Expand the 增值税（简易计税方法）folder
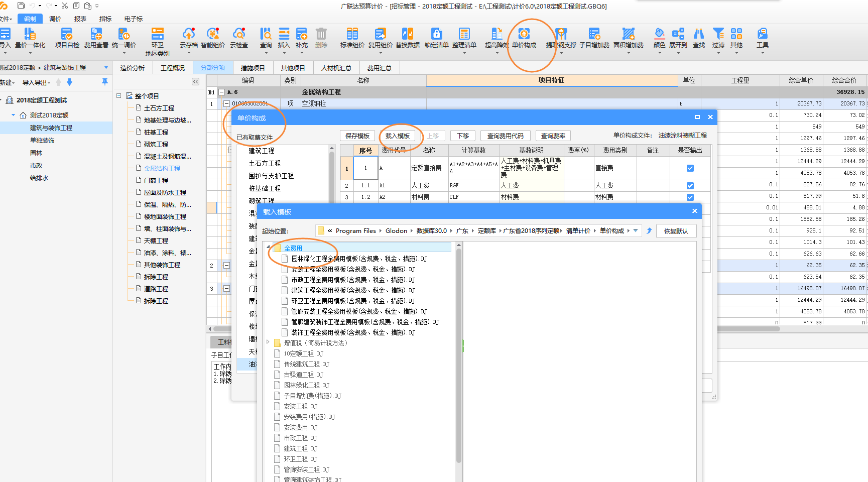Screen dimensions: 868x482 click(x=269, y=342)
